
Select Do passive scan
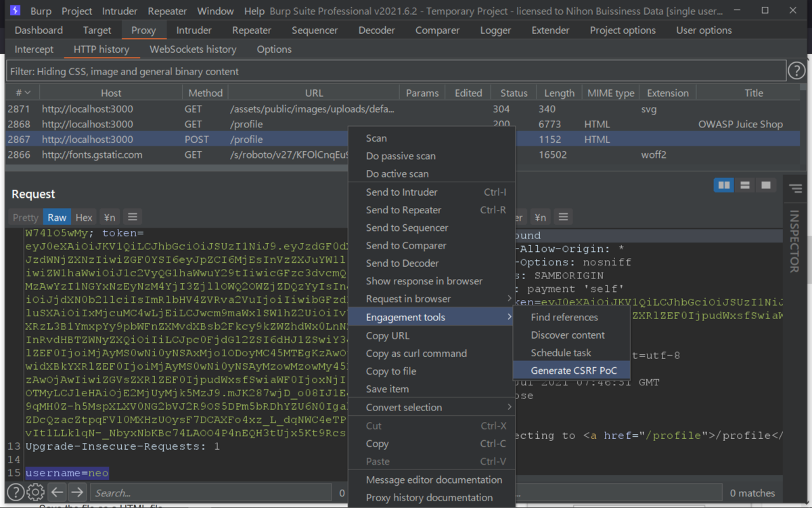pos(431,156)
